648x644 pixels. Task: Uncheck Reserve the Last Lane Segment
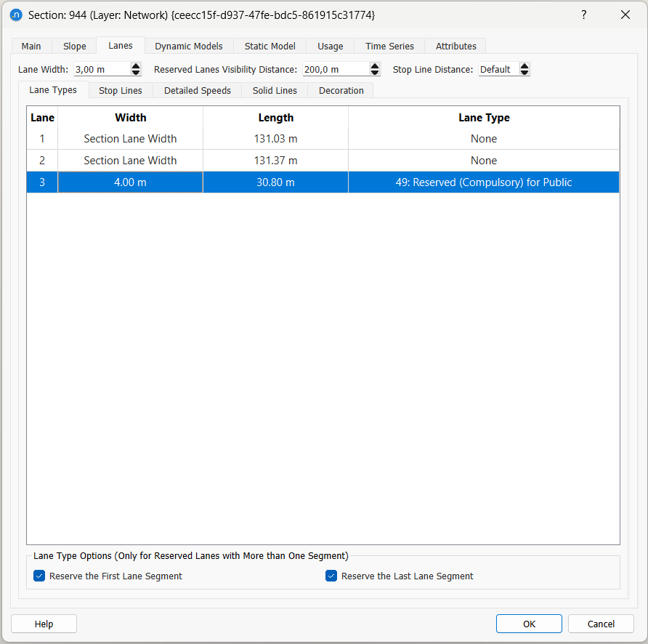(332, 576)
